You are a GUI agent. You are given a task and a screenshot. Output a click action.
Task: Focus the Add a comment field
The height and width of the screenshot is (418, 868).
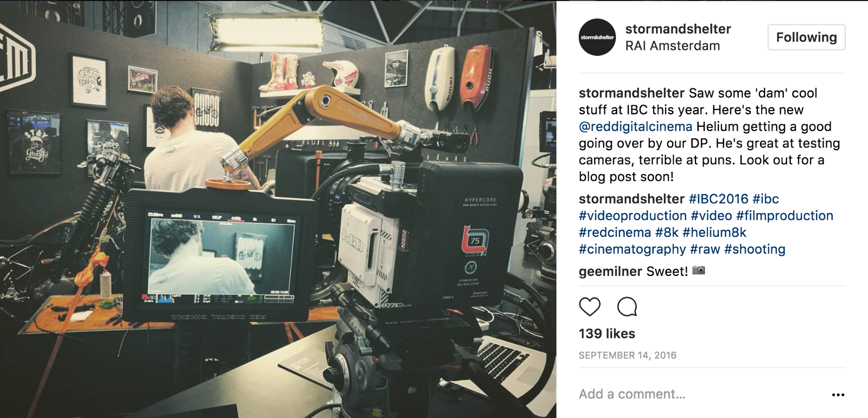click(x=700, y=394)
